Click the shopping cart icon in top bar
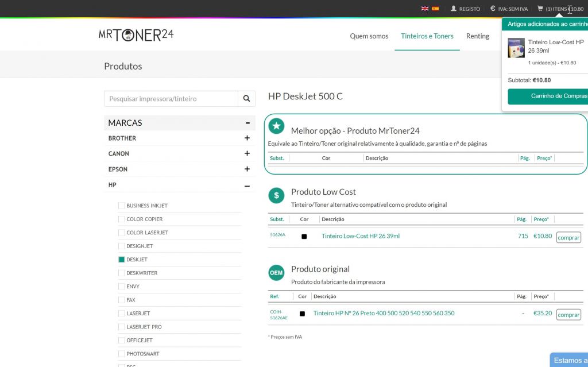 [x=540, y=9]
